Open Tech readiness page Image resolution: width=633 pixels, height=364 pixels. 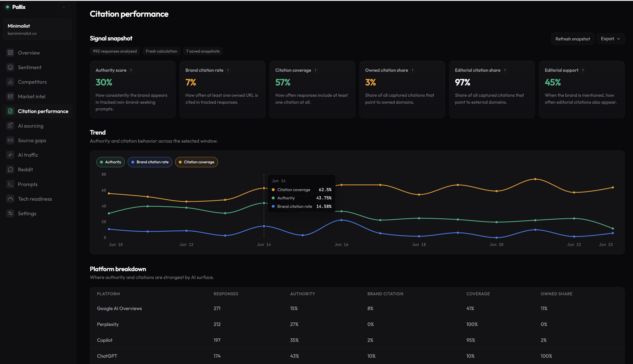(x=37, y=199)
